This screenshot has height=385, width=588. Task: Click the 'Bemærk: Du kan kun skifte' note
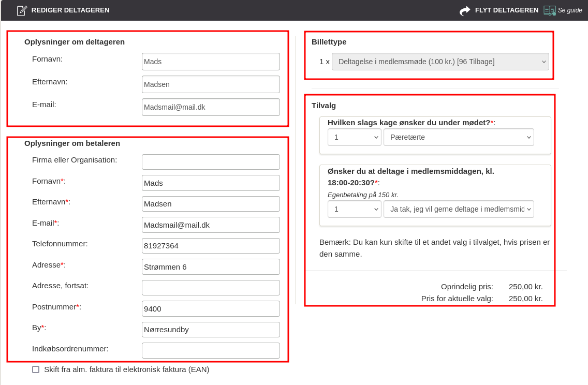[435, 248]
